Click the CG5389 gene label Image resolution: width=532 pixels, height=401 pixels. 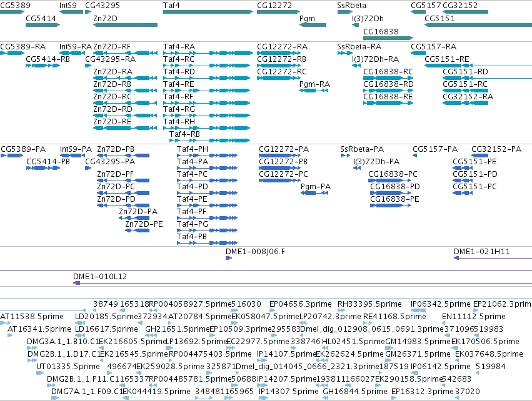(15, 6)
